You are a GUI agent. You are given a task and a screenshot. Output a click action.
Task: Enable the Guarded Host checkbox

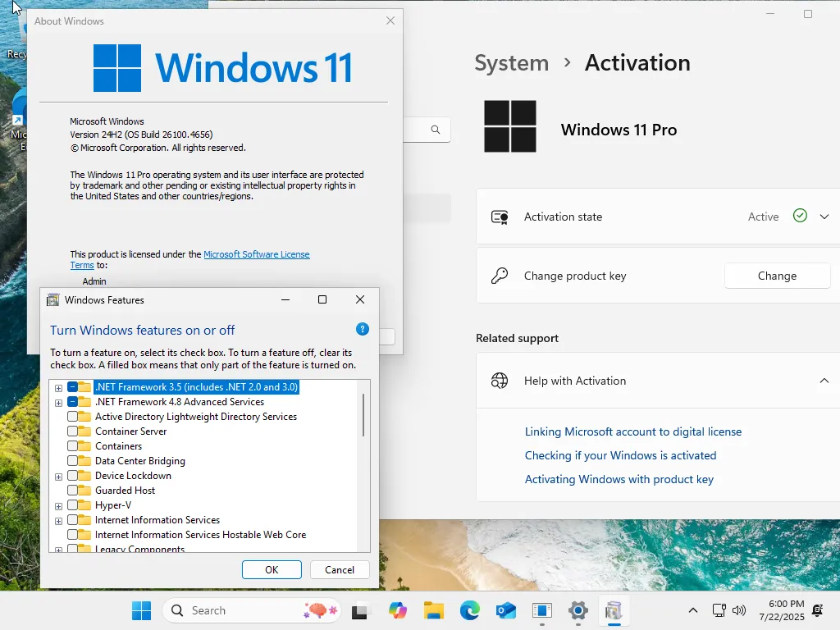[72, 491]
